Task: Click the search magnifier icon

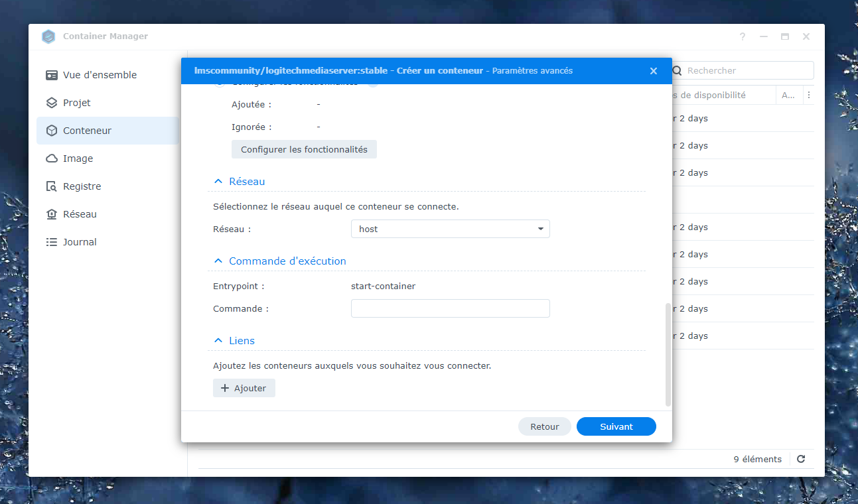Action: tap(678, 70)
